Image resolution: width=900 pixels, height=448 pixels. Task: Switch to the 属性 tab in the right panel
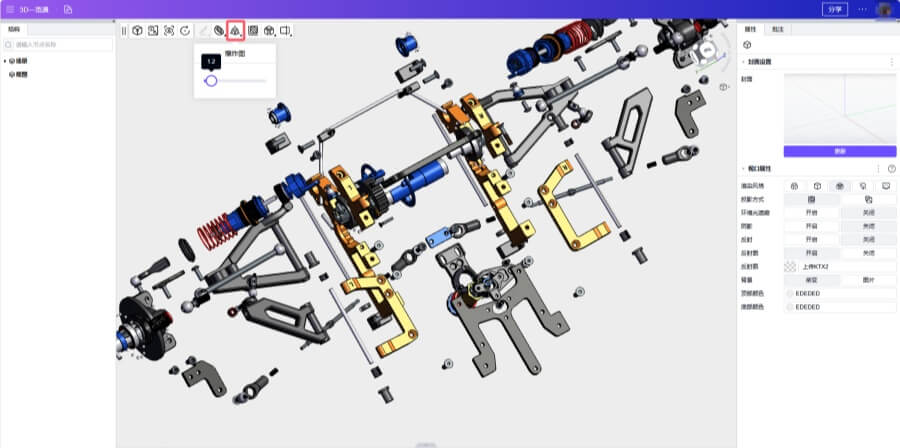pyautogui.click(x=751, y=29)
